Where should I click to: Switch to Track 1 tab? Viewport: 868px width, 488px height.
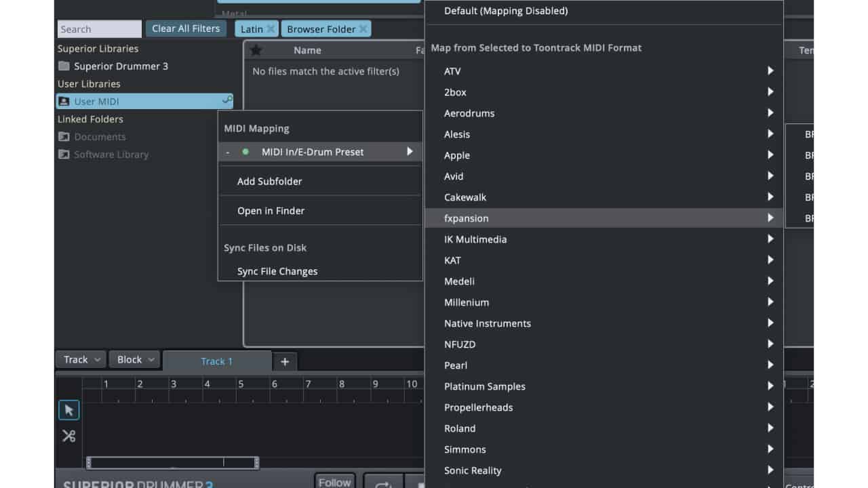[x=217, y=361]
